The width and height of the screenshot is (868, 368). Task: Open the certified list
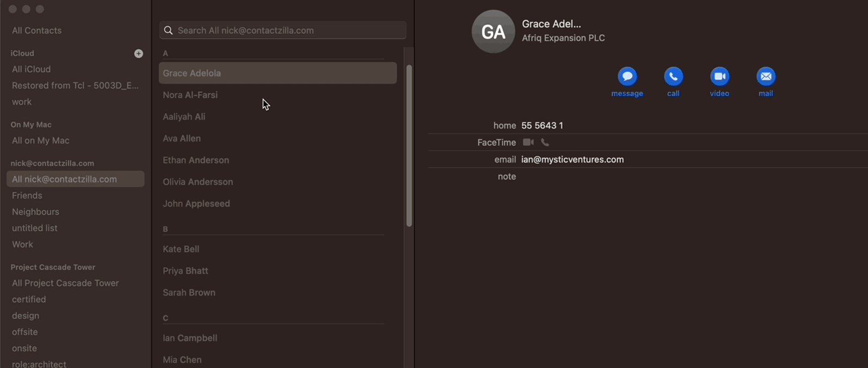pyautogui.click(x=29, y=299)
